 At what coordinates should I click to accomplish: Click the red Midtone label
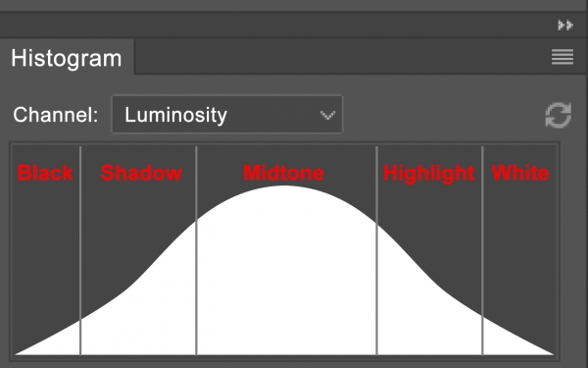283,173
